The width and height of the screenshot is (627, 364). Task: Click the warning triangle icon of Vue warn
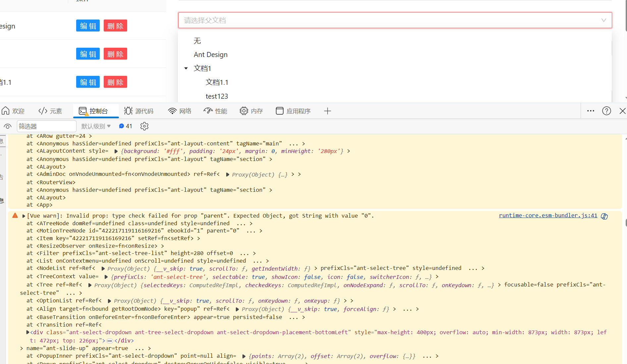[15, 216]
